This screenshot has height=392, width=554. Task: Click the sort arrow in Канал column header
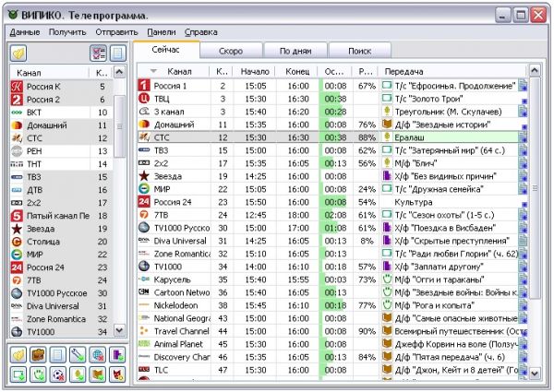tap(153, 71)
